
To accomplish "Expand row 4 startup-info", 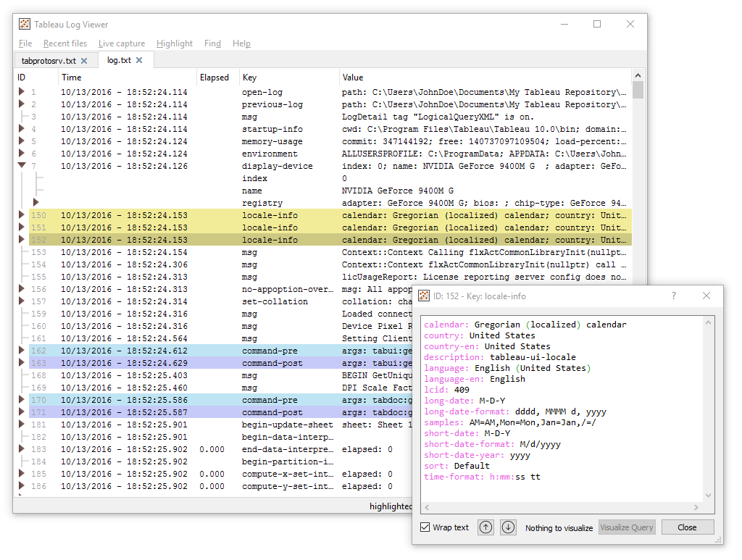I will coord(21,128).
